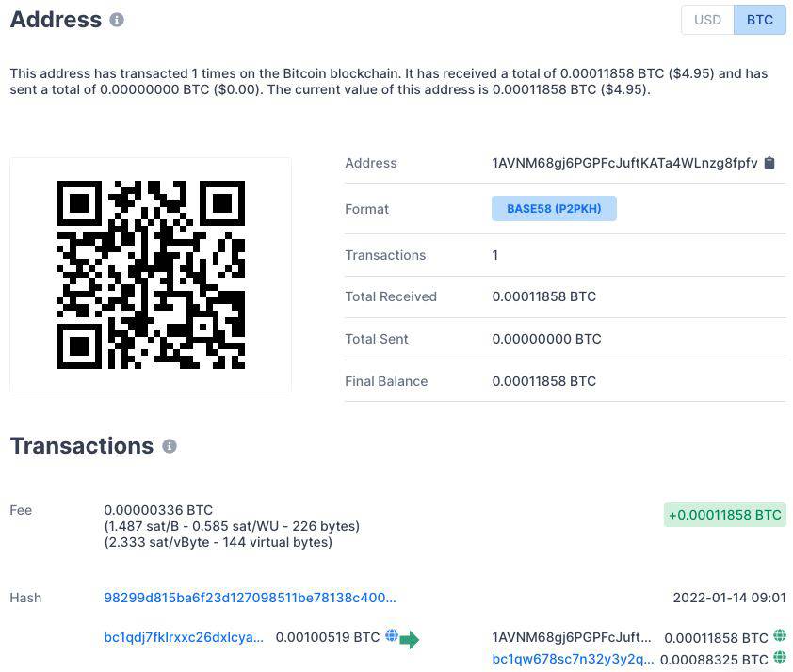Click the BASE58 (P2PKH) format badge
The image size is (793, 672).
tap(554, 209)
